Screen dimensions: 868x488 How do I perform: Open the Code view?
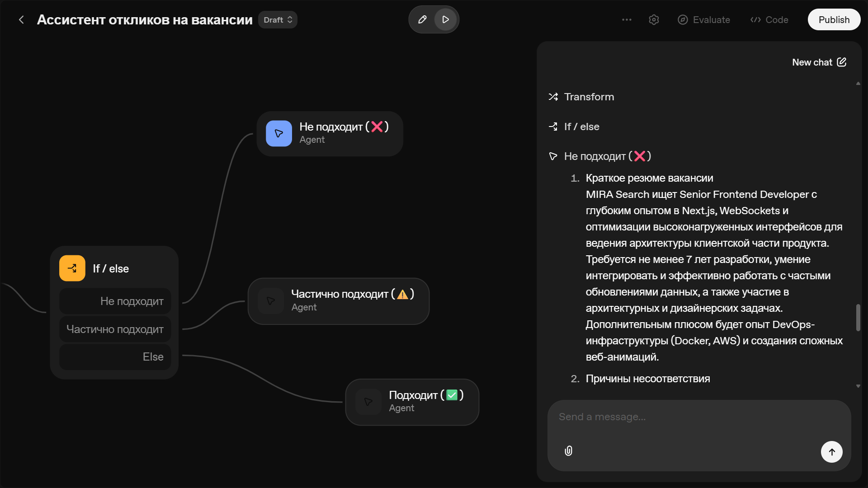click(x=769, y=20)
